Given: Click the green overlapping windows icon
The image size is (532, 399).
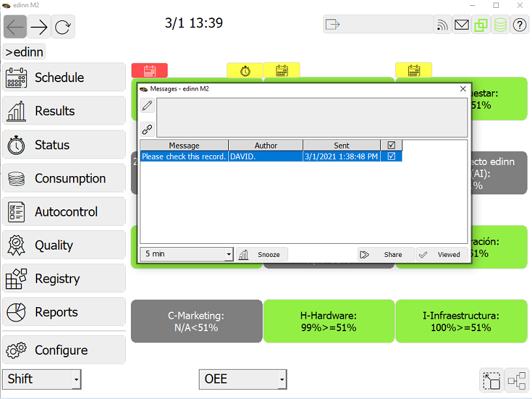Looking at the screenshot, I should coord(480,24).
